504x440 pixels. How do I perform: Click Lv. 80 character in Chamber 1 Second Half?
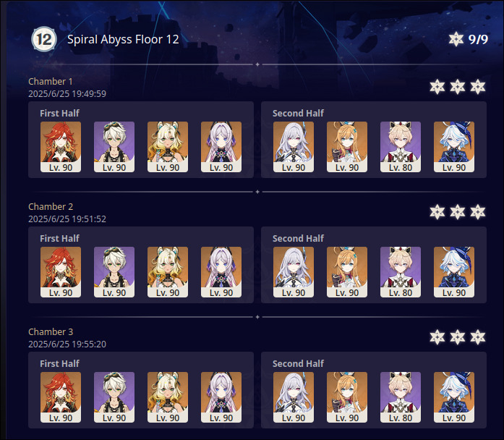[x=401, y=147]
